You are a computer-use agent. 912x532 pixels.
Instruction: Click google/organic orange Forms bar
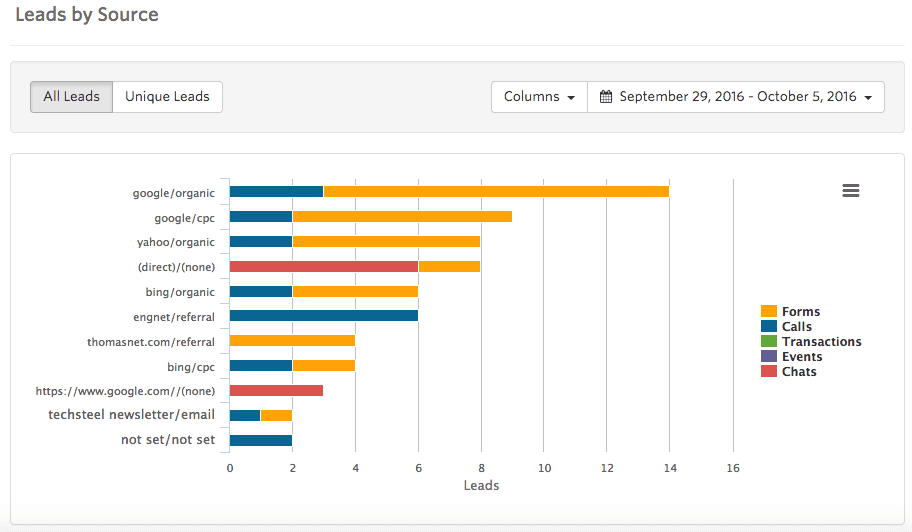496,191
